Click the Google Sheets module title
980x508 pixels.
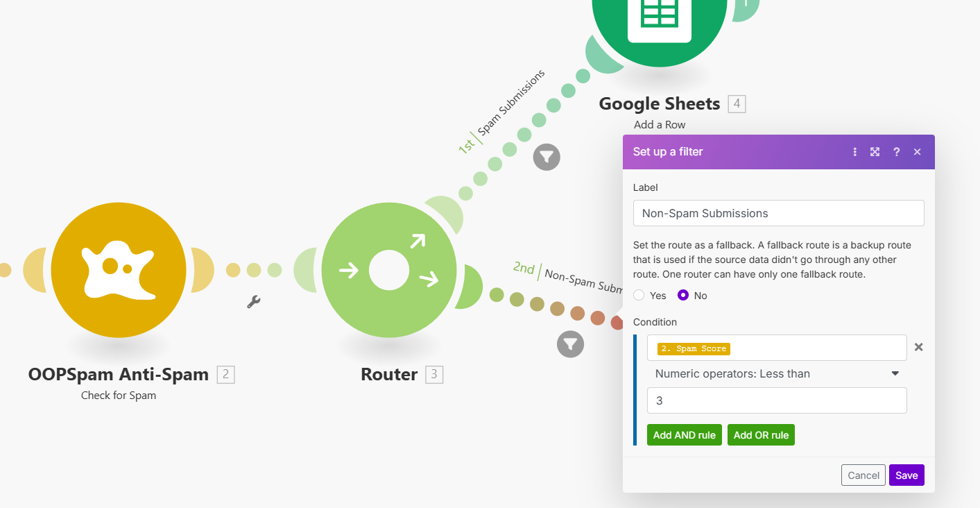(x=660, y=103)
